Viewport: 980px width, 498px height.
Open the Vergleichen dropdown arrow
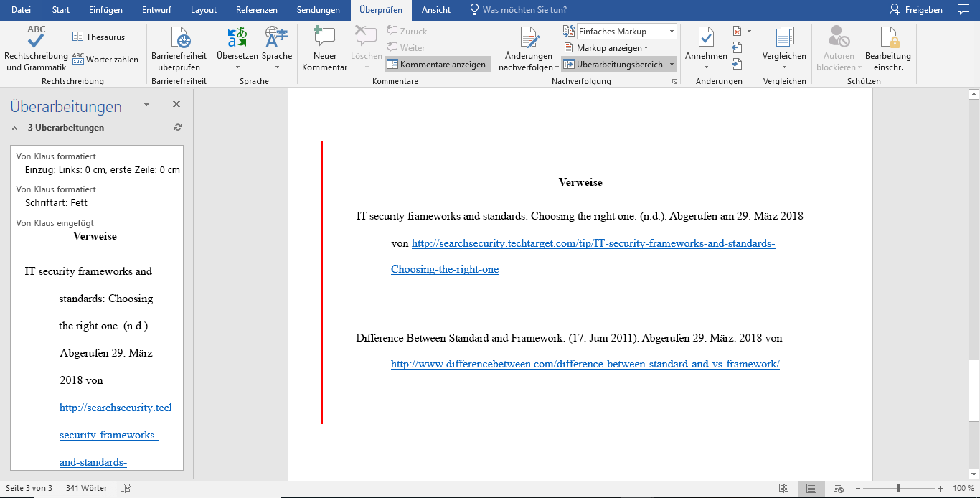[x=784, y=68]
